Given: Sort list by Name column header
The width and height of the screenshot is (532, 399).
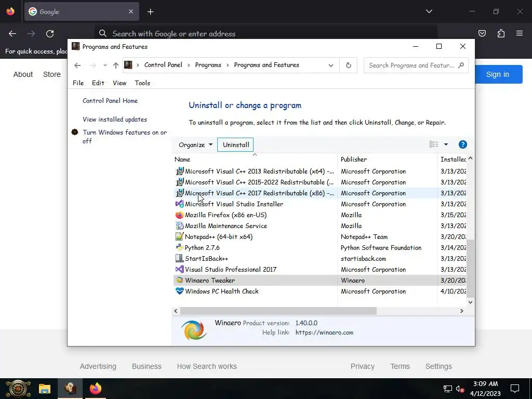Looking at the screenshot, I should (255, 159).
